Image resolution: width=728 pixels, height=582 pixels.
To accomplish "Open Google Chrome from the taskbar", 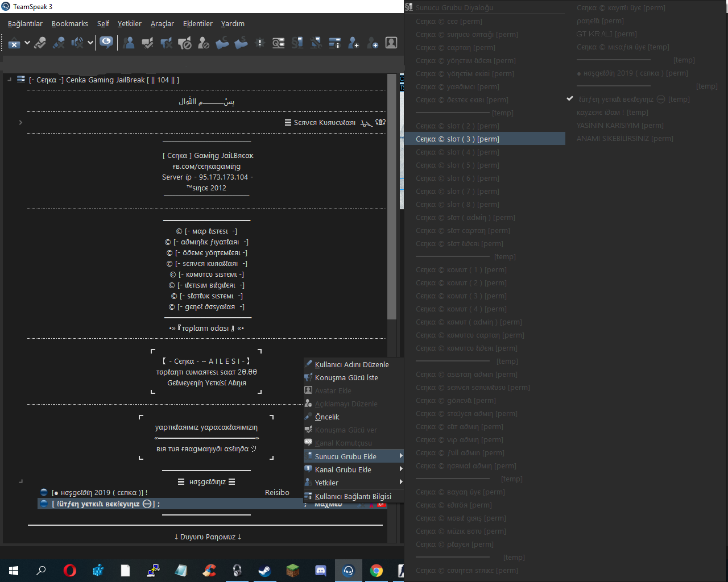I will (x=377, y=570).
